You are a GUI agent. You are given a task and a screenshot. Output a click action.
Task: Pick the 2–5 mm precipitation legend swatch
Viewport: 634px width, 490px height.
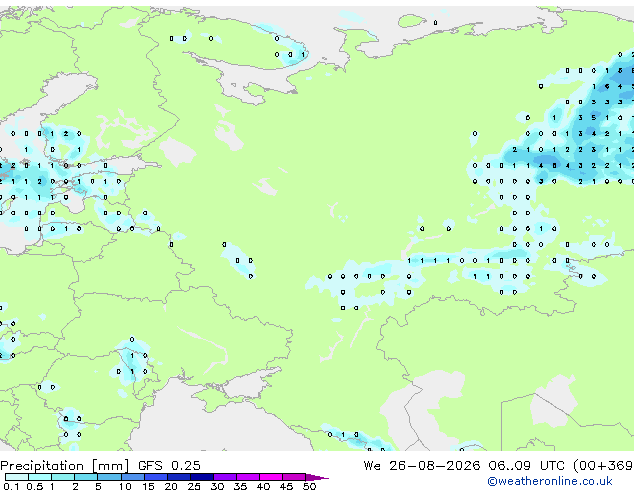point(86,477)
